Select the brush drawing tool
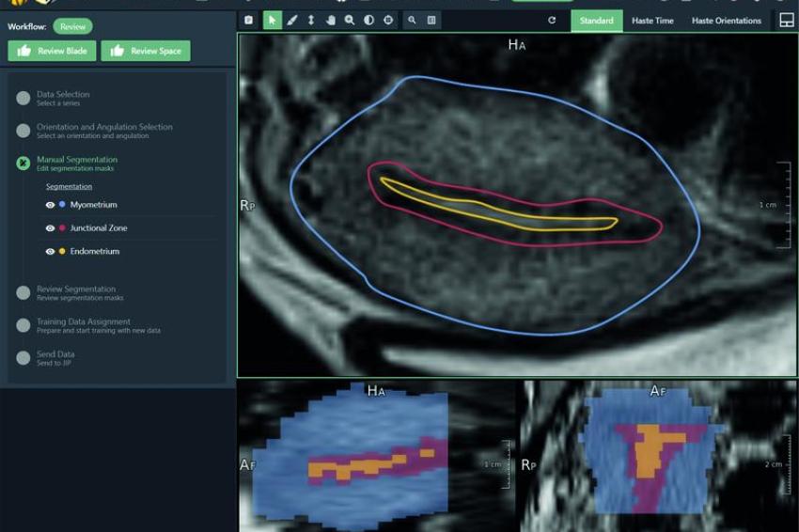799x532 pixels. 292,21
